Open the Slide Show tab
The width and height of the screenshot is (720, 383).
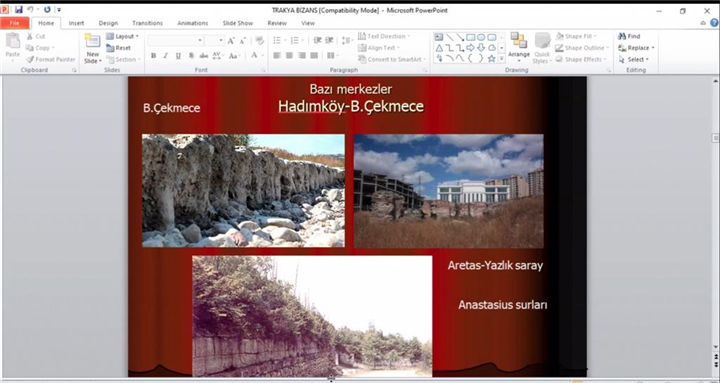click(x=238, y=23)
